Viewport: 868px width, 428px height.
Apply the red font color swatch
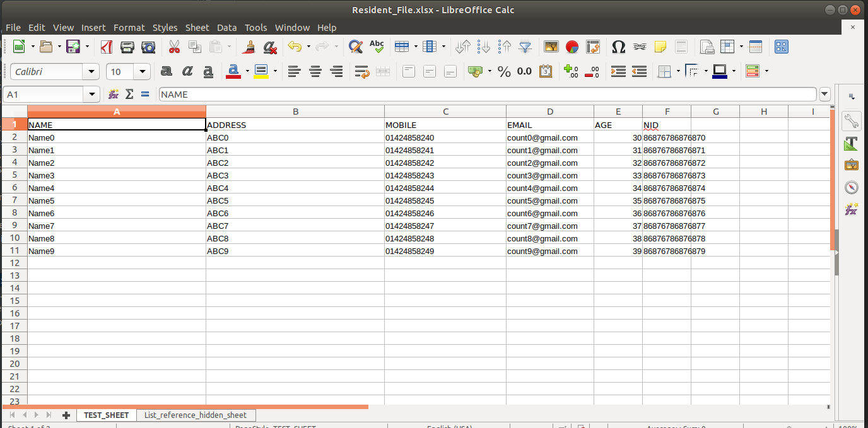pos(233,71)
